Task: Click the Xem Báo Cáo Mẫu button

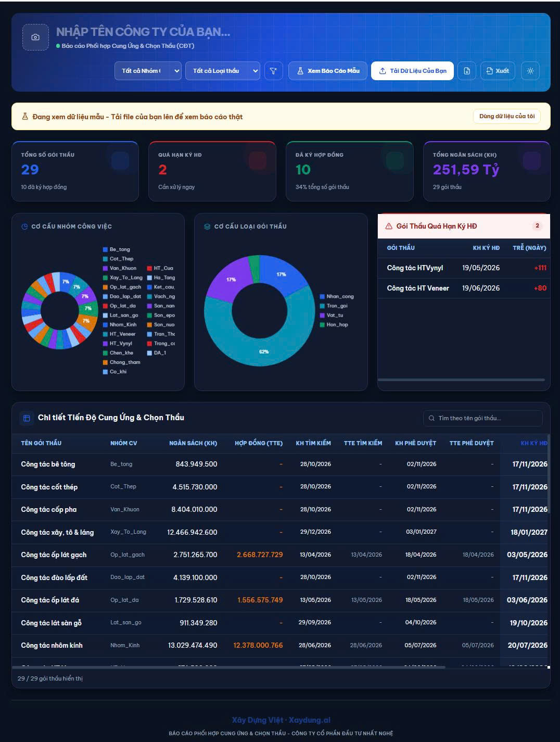Action: [328, 71]
